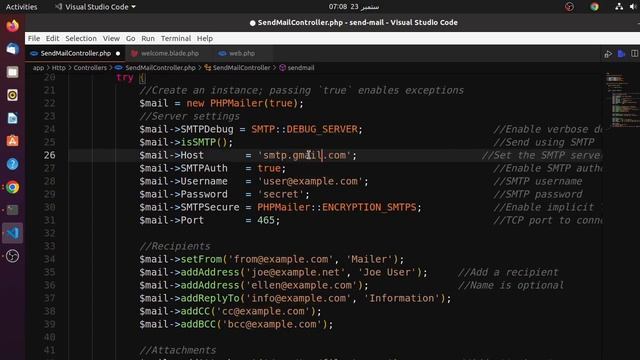Click line number 38 in the gutter

(49, 311)
